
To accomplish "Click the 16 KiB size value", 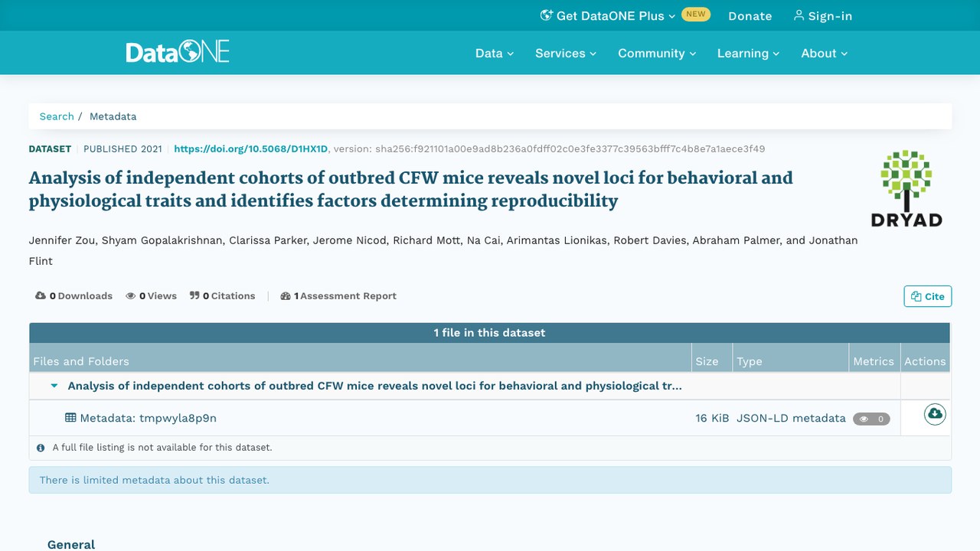I will (712, 418).
